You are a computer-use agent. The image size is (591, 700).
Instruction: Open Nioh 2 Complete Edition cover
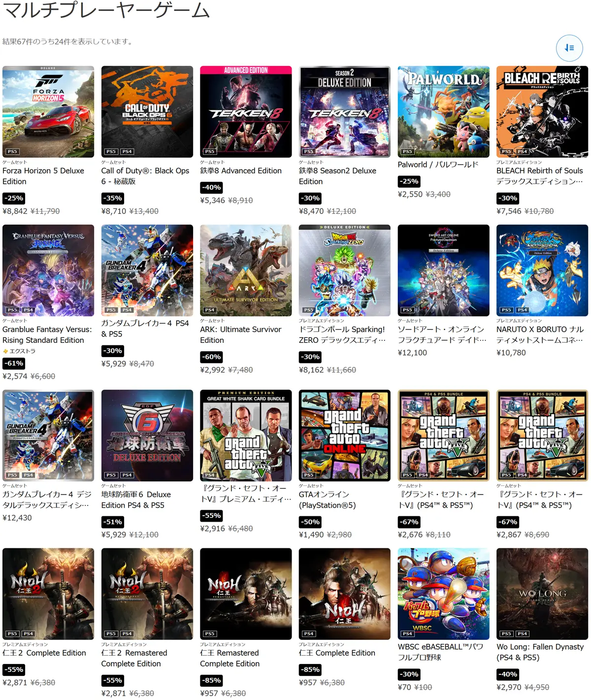point(48,594)
